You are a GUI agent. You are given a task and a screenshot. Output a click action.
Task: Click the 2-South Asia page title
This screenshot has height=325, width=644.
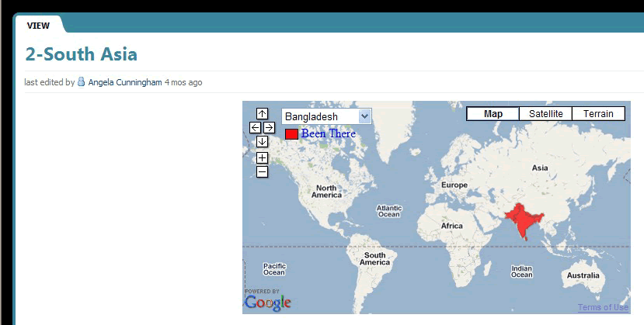pyautogui.click(x=82, y=54)
